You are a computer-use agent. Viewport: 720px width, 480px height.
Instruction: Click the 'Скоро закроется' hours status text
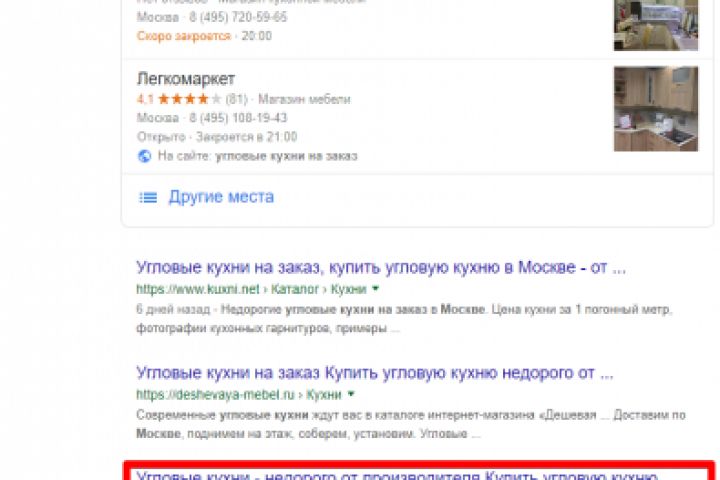click(x=184, y=36)
